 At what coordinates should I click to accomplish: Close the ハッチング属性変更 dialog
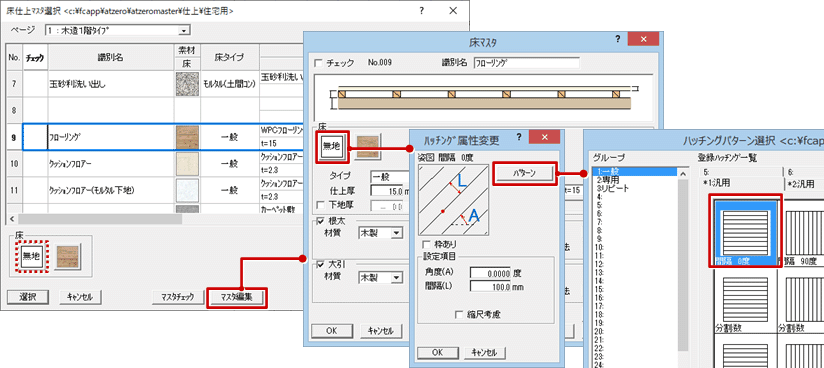tap(544, 137)
